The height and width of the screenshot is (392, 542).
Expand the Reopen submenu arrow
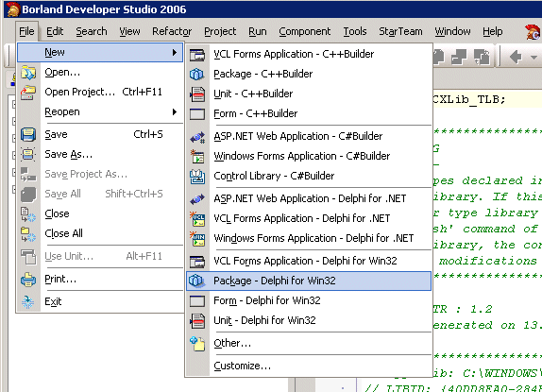(x=175, y=112)
